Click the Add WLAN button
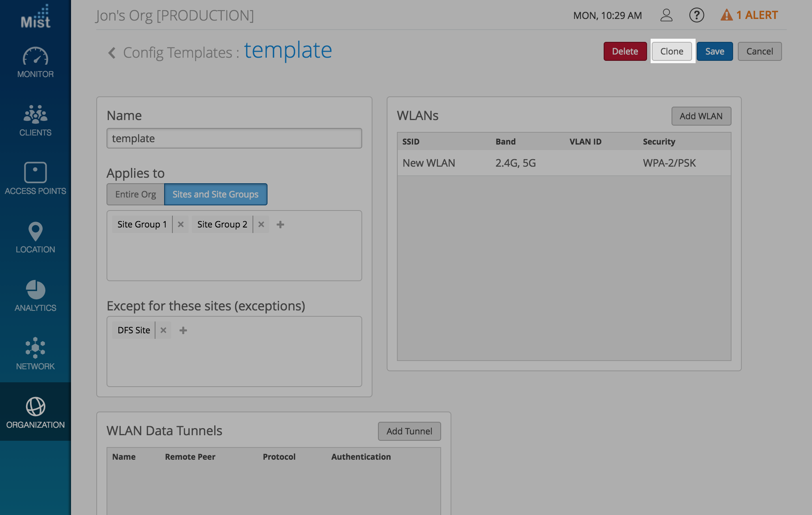 coord(701,116)
